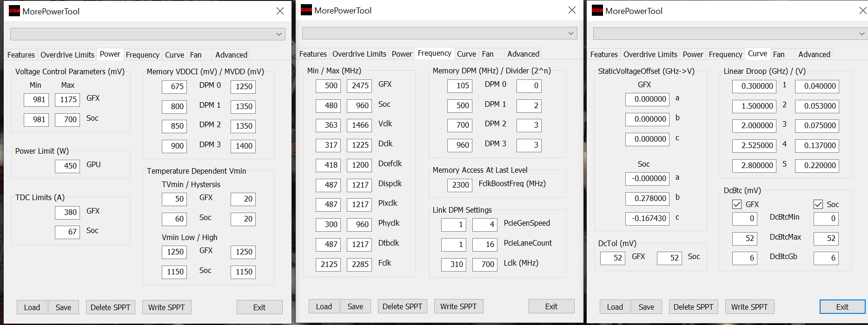Click the Soc offset c field -0.167430
The width and height of the screenshot is (868, 325).
[x=647, y=218]
